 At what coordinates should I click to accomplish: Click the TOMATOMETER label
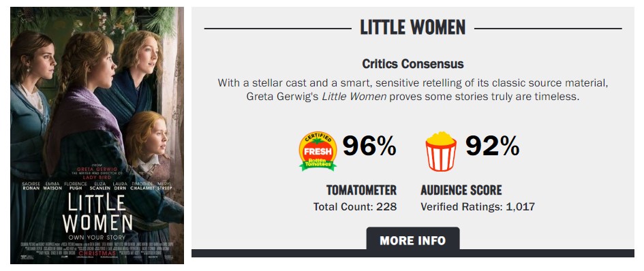click(x=361, y=190)
